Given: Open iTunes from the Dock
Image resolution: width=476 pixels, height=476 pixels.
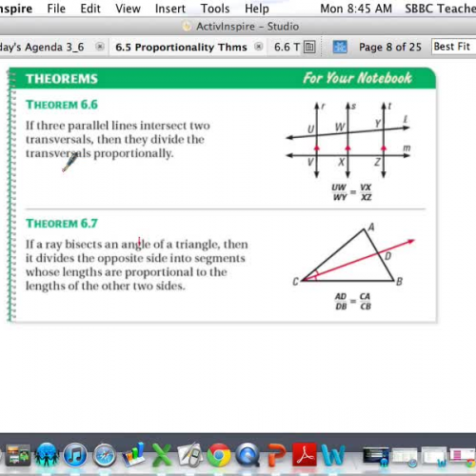Looking at the screenshot, I should click(75, 455).
